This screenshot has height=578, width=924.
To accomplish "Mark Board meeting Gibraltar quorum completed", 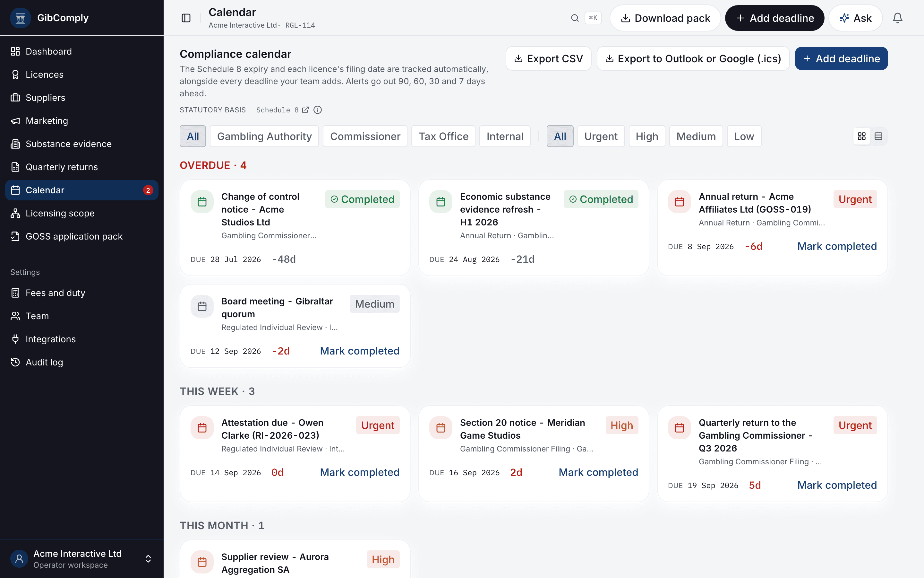I will (x=360, y=351).
